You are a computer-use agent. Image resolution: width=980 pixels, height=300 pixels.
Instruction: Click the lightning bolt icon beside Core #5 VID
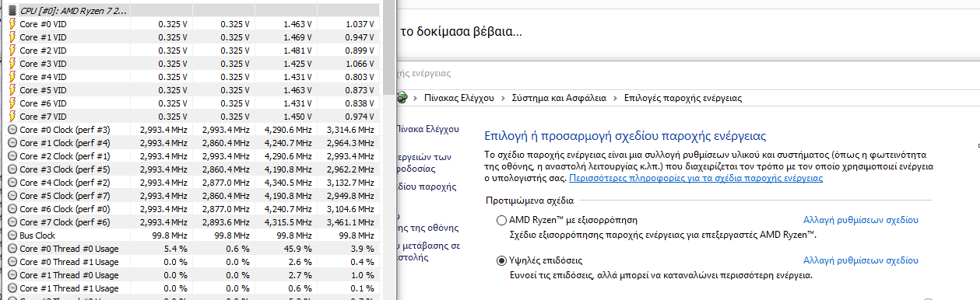click(12, 90)
